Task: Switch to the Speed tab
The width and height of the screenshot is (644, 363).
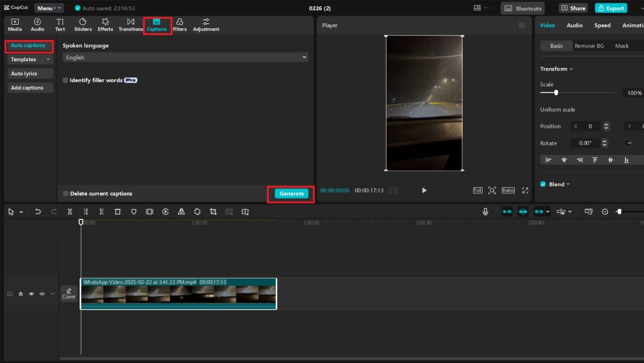Action: (602, 25)
